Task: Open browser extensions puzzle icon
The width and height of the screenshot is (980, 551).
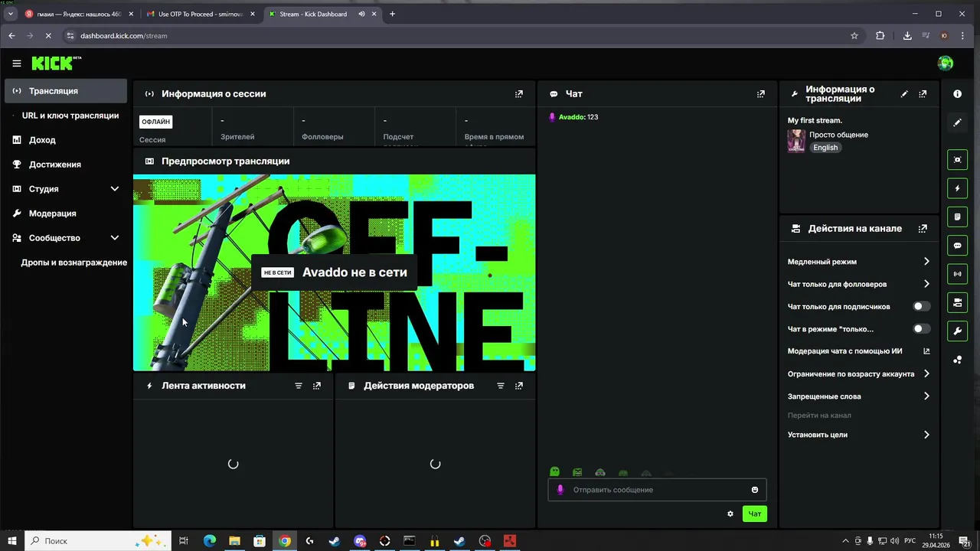Action: point(880,35)
